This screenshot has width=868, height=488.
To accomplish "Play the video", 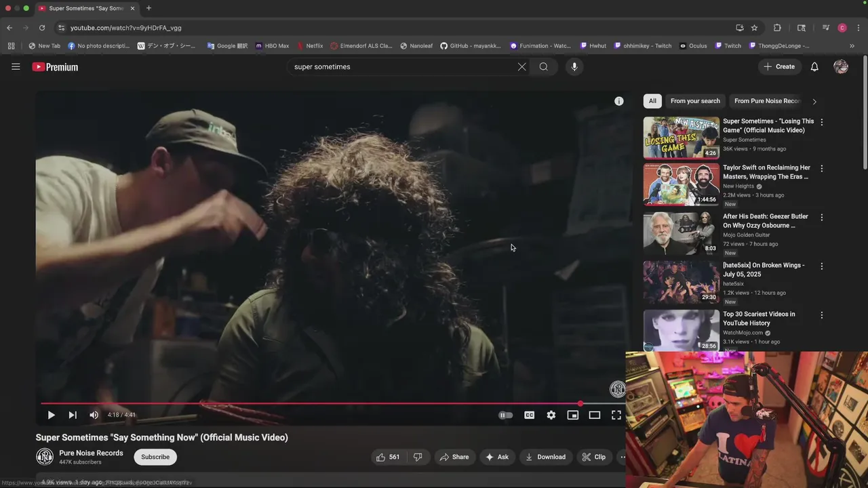I will tap(51, 415).
